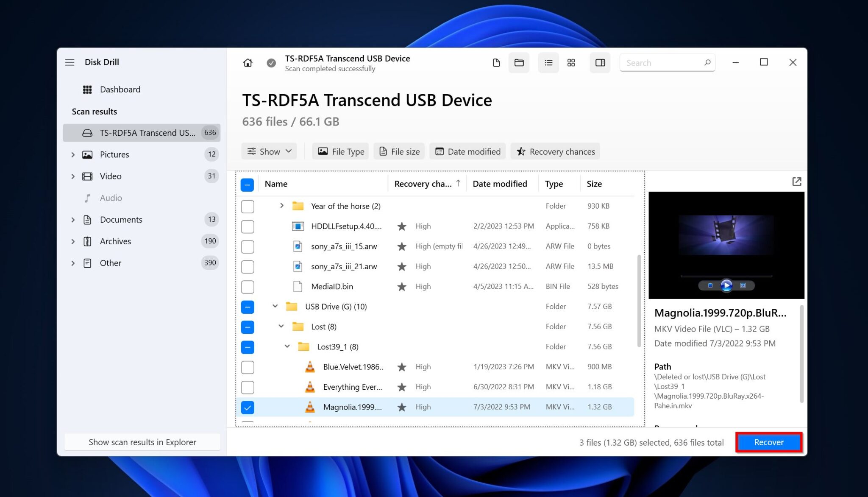Click the Home icon in toolbar
Screen dimensions: 868x497
click(248, 63)
